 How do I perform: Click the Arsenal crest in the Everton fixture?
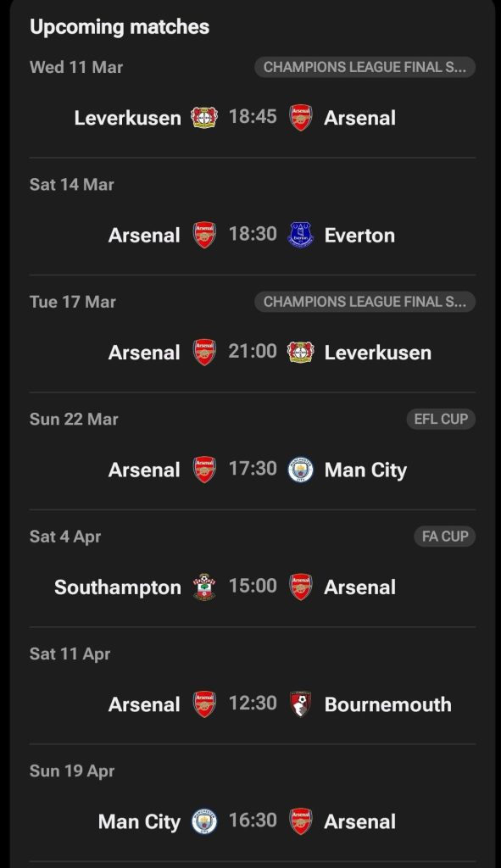click(x=203, y=235)
